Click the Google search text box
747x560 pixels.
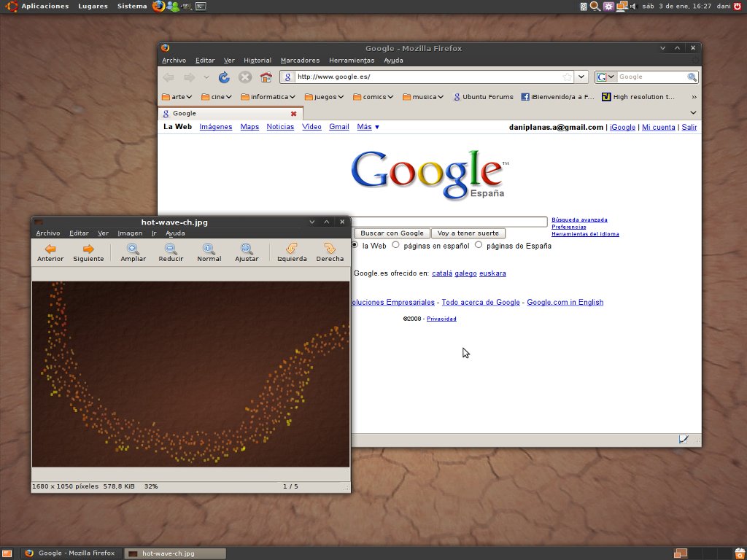point(449,222)
